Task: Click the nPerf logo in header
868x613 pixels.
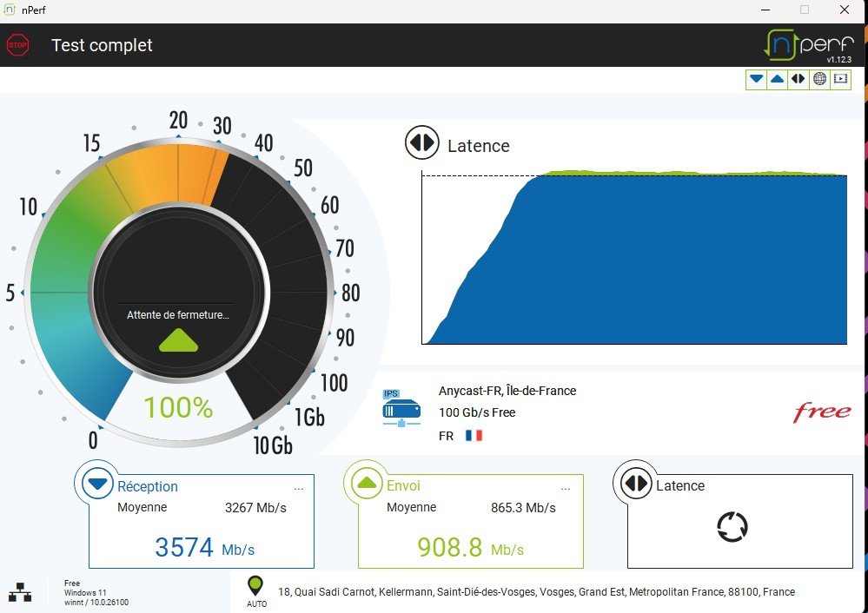Action: click(807, 44)
